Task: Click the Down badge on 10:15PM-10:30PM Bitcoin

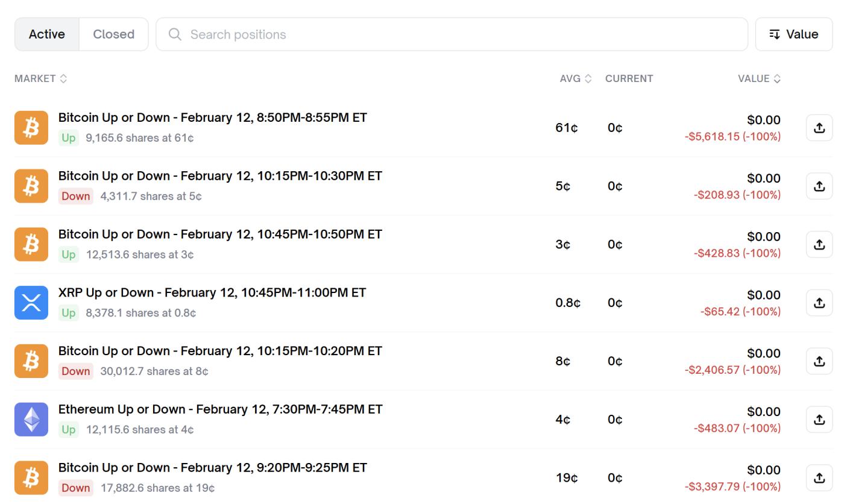Action: click(75, 196)
